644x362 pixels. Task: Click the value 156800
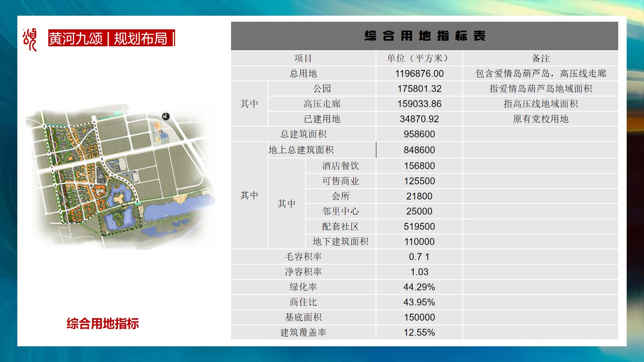pyautogui.click(x=419, y=166)
